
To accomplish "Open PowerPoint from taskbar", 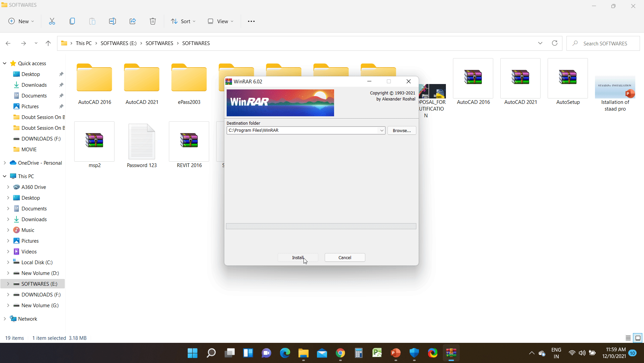I will [x=396, y=353].
